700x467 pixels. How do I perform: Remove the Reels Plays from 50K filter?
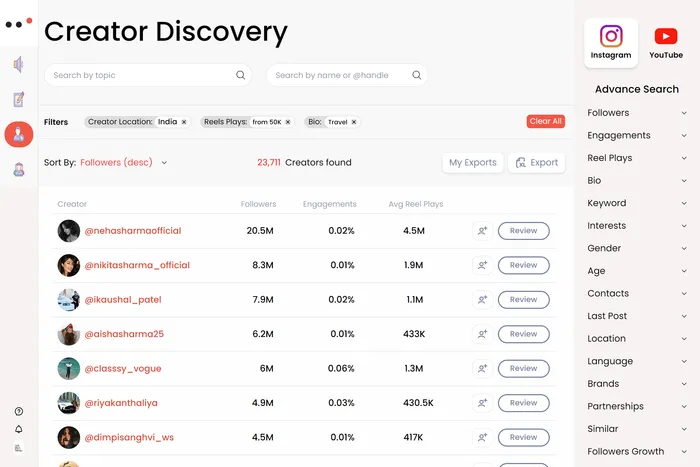(x=288, y=122)
